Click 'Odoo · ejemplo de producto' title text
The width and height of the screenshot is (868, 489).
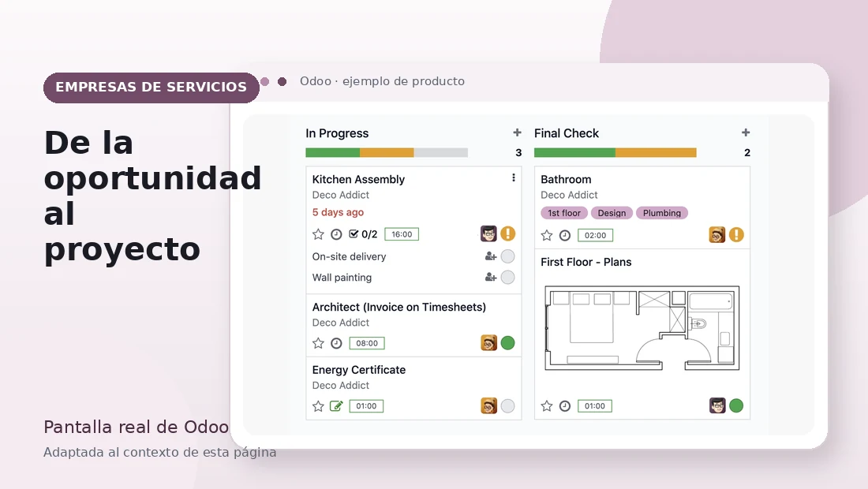382,81
